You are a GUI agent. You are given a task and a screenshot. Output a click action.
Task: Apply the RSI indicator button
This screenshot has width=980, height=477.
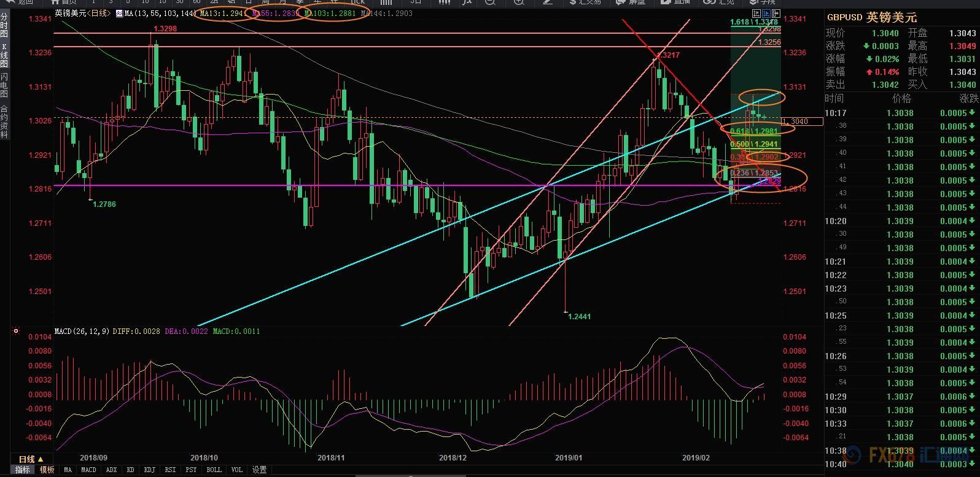pos(171,470)
